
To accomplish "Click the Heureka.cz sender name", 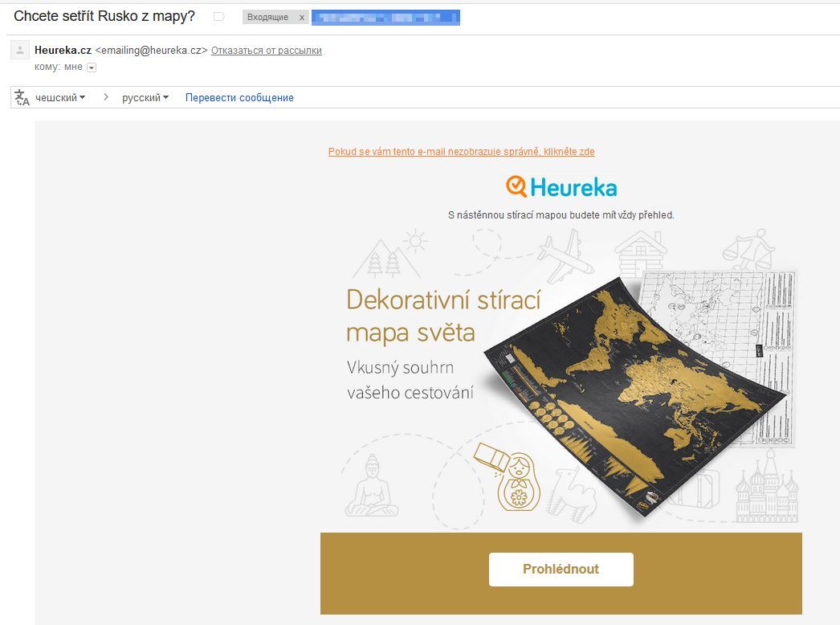I will pyautogui.click(x=63, y=50).
